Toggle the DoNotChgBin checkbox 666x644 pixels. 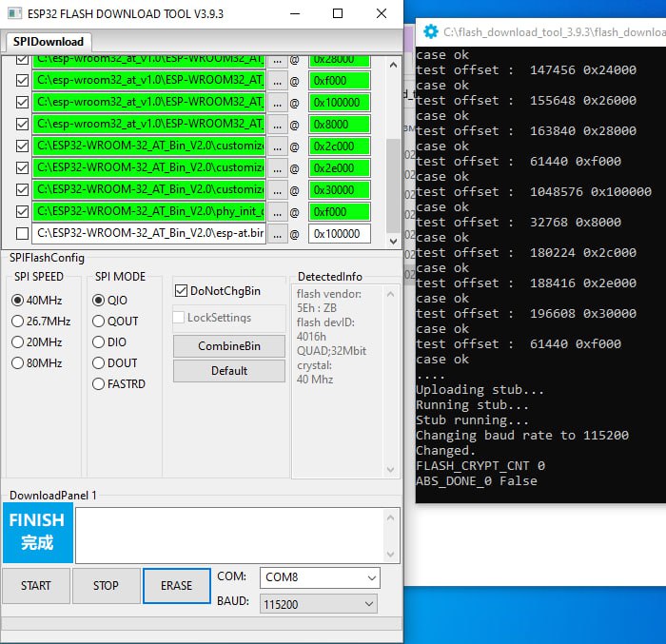(181, 291)
